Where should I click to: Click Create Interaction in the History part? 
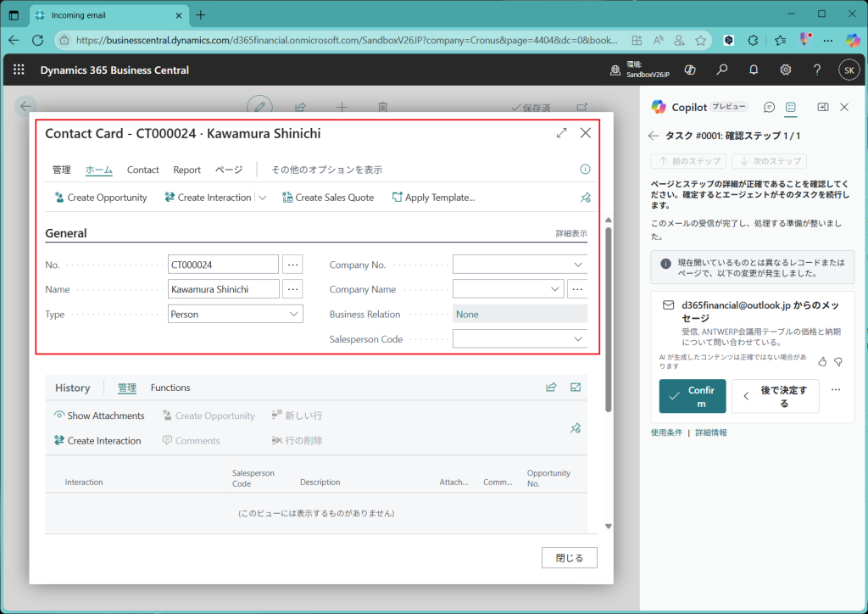(97, 441)
